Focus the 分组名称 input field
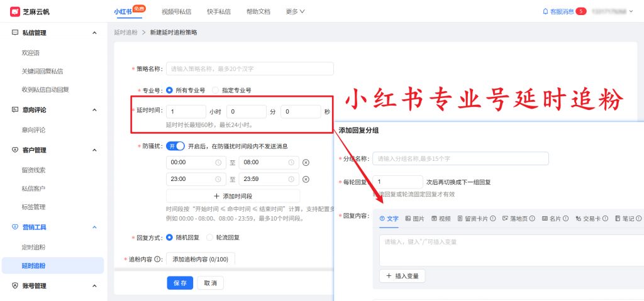 tap(461, 158)
